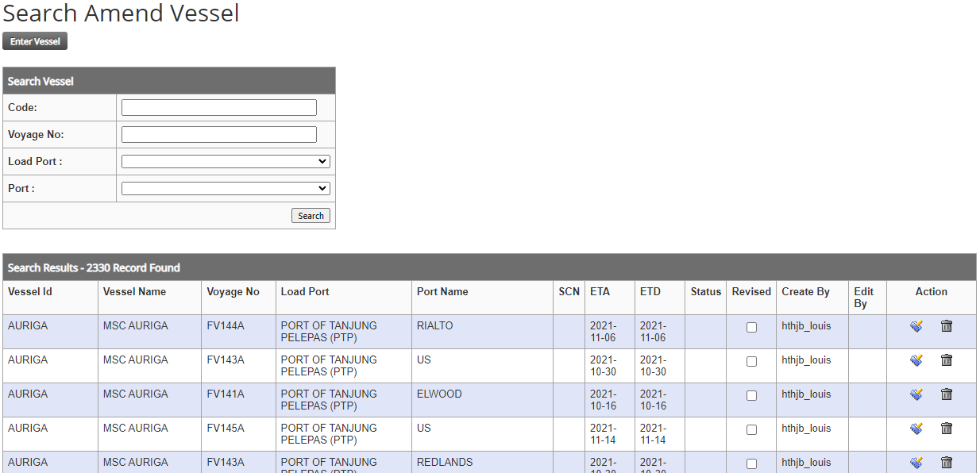Click edit icon for voyage FV144A
The height and width of the screenshot is (473, 980).
pyautogui.click(x=916, y=326)
